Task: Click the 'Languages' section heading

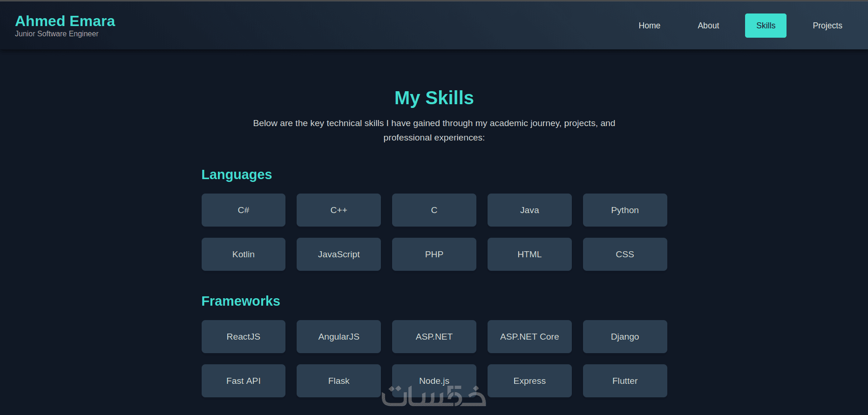Action: [x=237, y=175]
